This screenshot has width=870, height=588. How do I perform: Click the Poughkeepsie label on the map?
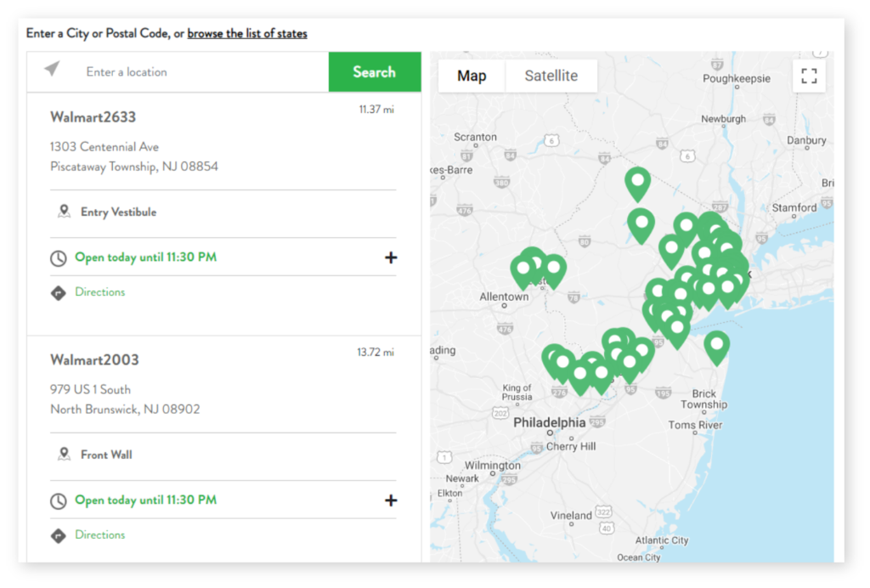pos(737,79)
